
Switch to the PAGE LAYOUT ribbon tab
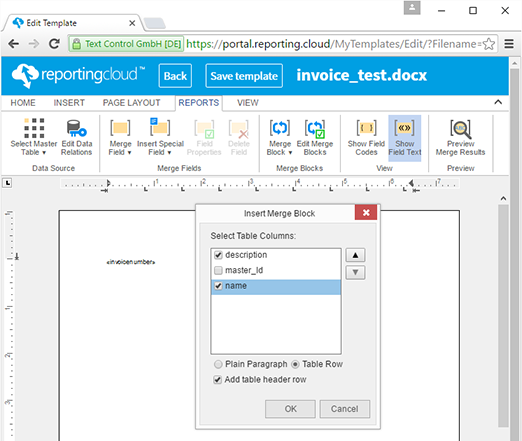click(x=131, y=103)
